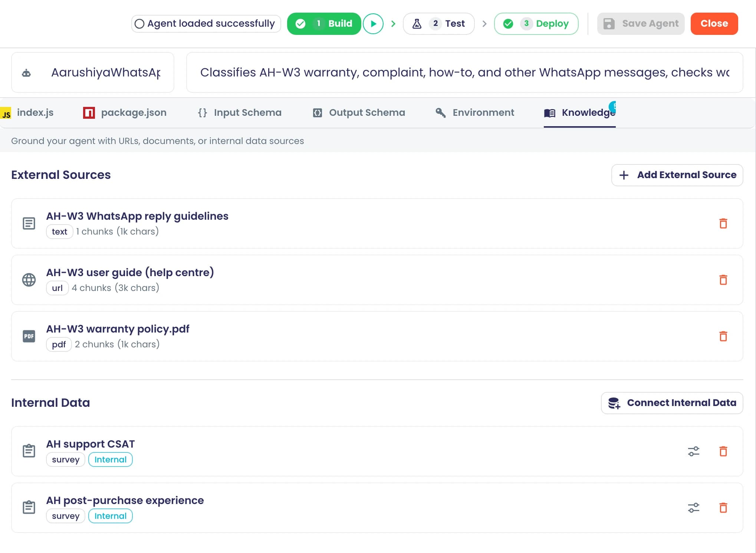The height and width of the screenshot is (553, 756).
Task: Go to the Deploy step
Action: (536, 24)
